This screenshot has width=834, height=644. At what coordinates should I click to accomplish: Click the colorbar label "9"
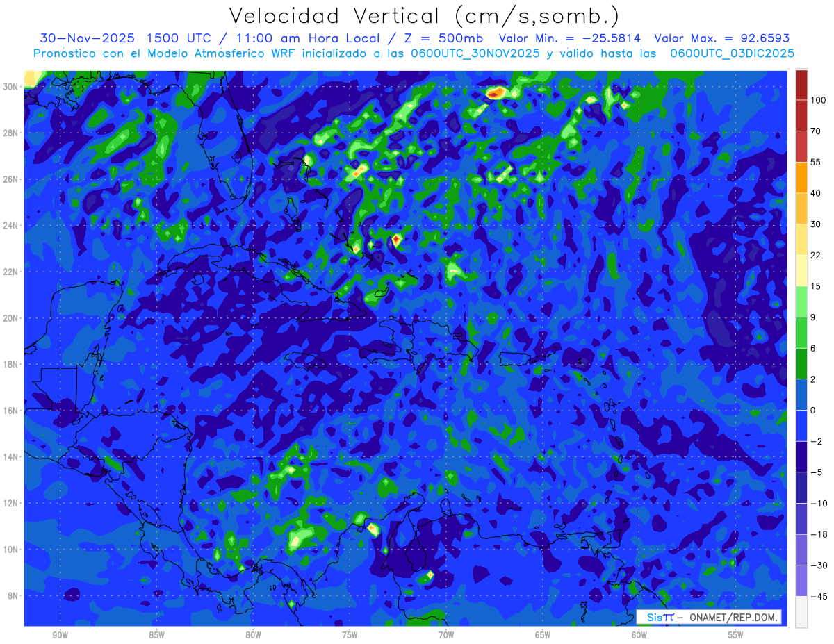(813, 317)
